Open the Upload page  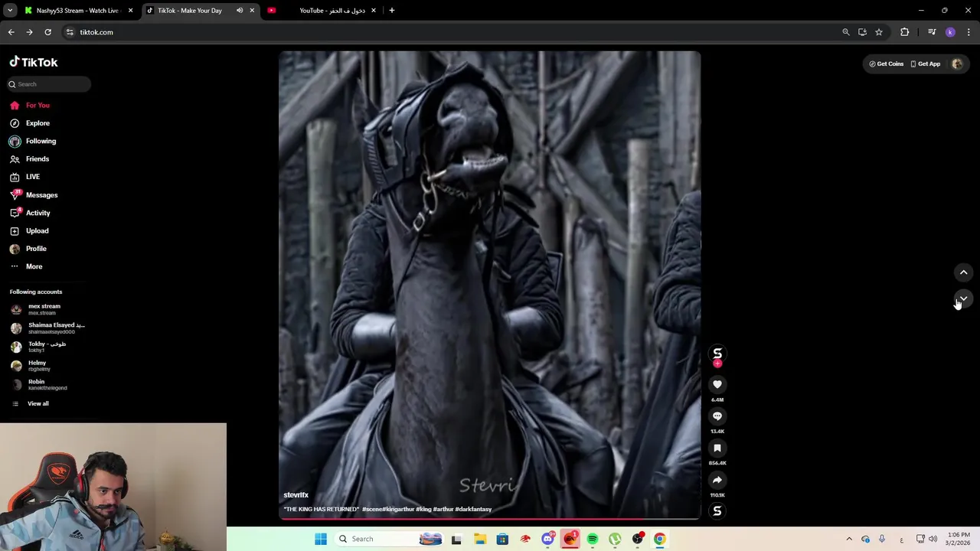29,230
